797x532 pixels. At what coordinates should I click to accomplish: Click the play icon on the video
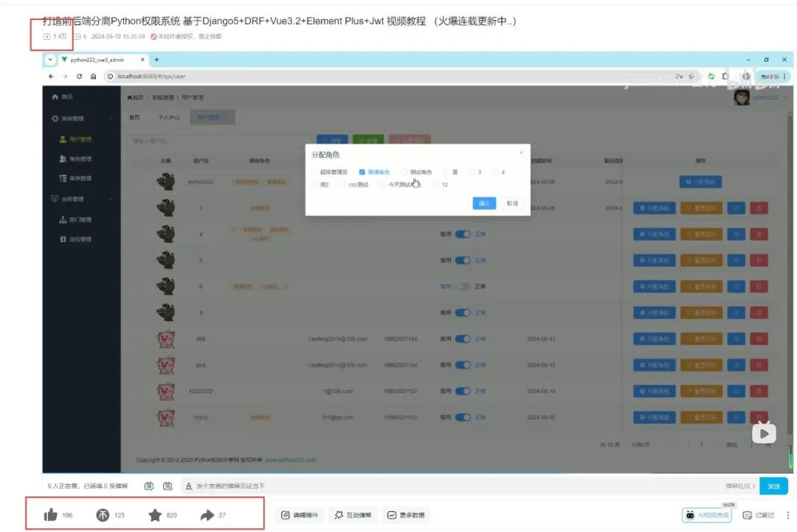click(764, 433)
